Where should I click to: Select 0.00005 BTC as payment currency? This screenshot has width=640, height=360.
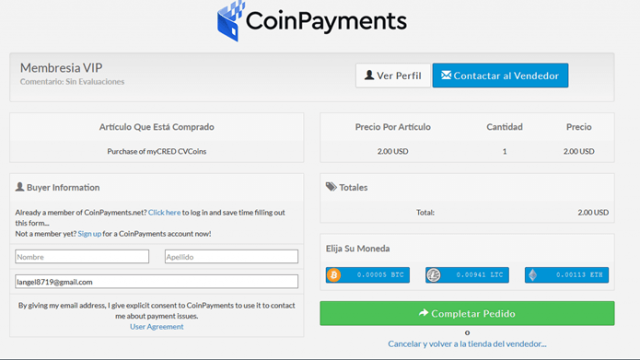tap(368, 275)
